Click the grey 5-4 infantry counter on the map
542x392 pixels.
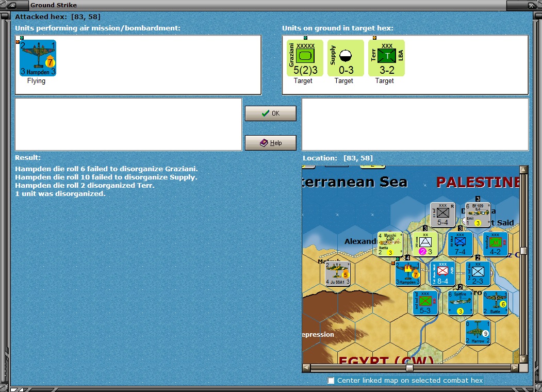443,215
